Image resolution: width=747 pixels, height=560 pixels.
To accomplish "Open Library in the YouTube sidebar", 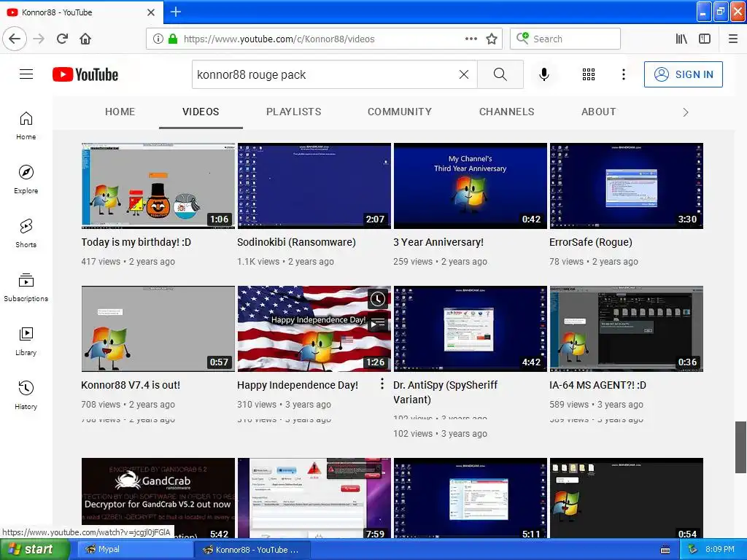I will coord(26,341).
